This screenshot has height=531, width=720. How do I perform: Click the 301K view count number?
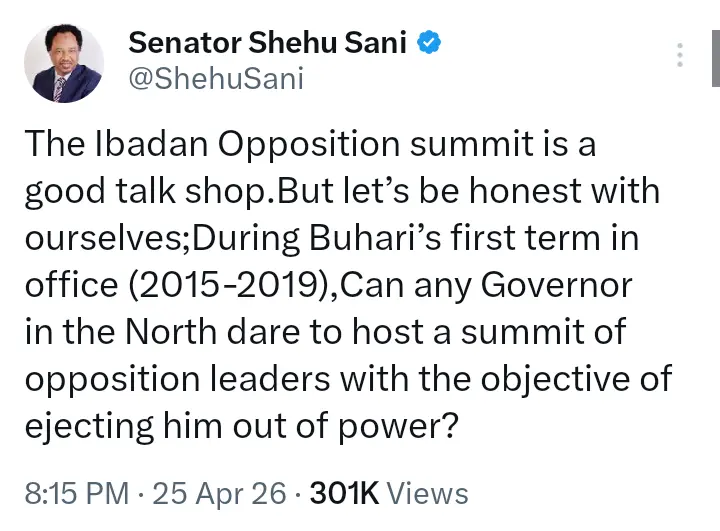pos(343,493)
